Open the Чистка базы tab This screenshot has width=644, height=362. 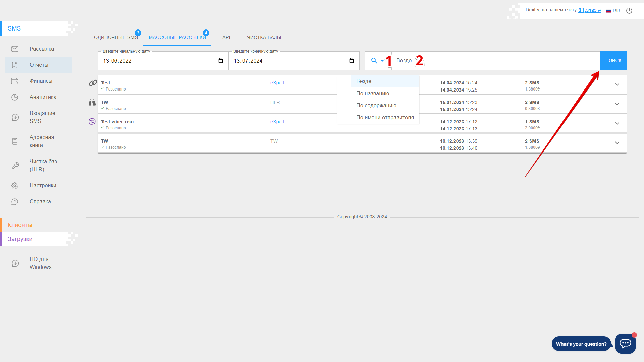(x=264, y=37)
